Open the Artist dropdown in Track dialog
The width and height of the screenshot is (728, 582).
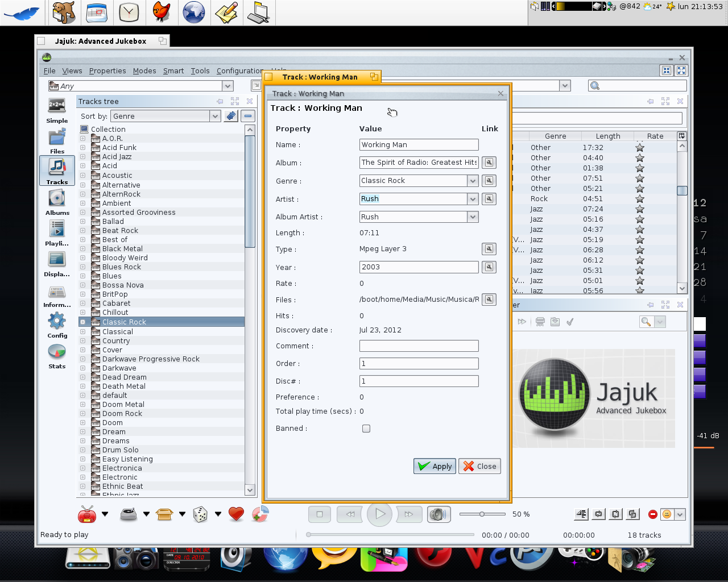[x=473, y=199]
